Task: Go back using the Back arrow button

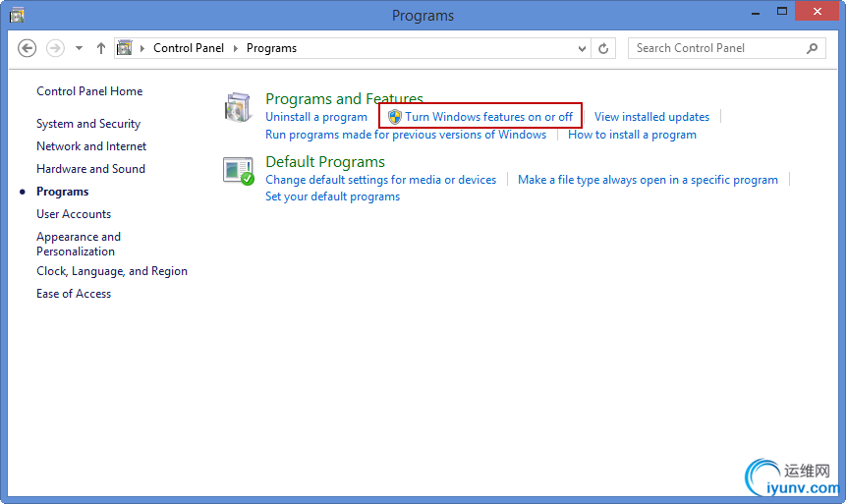Action: point(27,48)
